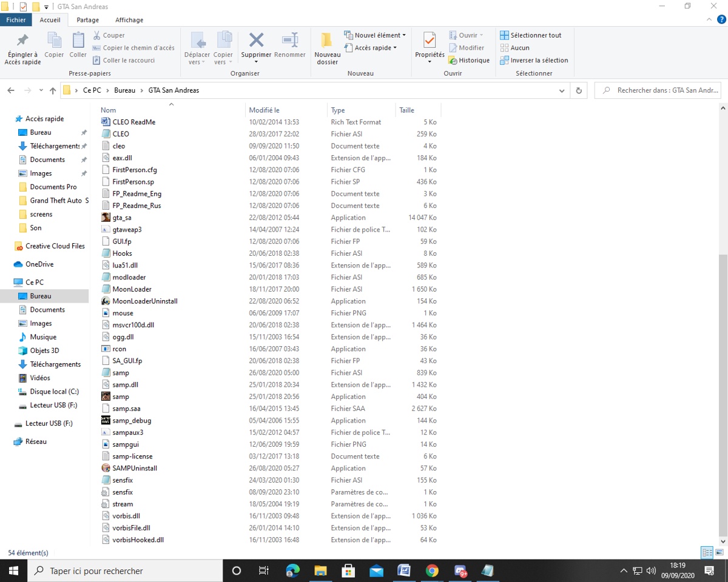Click Inverser la sélection
728x582 pixels.
pos(534,60)
